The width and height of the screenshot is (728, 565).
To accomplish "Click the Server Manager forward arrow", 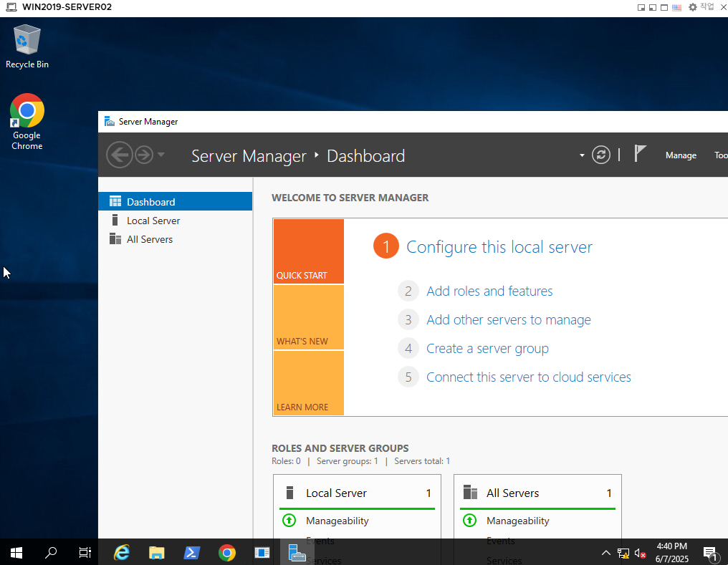I will 144,155.
